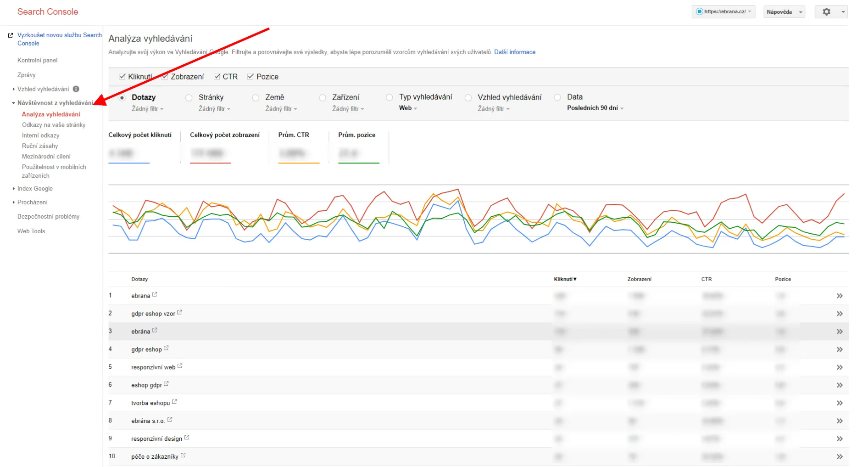Click the Další informace link
This screenshot has width=868, height=467.
coord(515,52)
